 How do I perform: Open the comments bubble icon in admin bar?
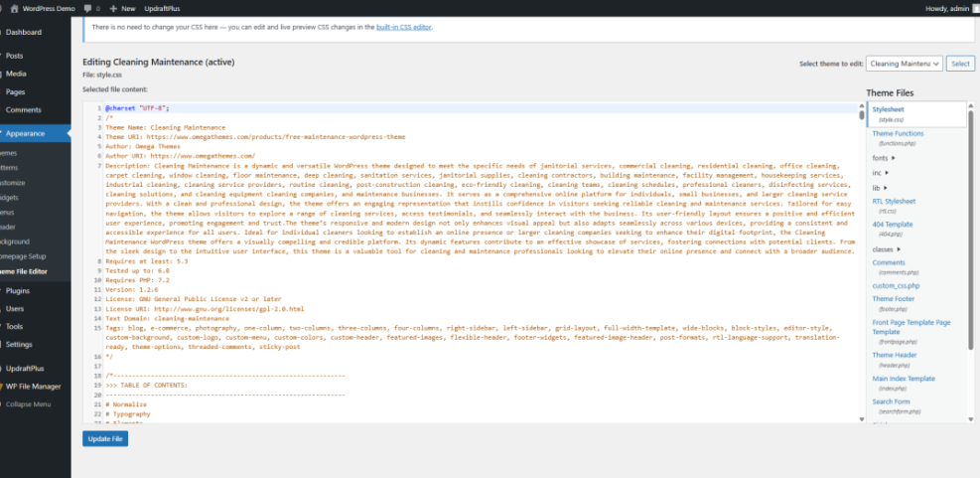[87, 9]
